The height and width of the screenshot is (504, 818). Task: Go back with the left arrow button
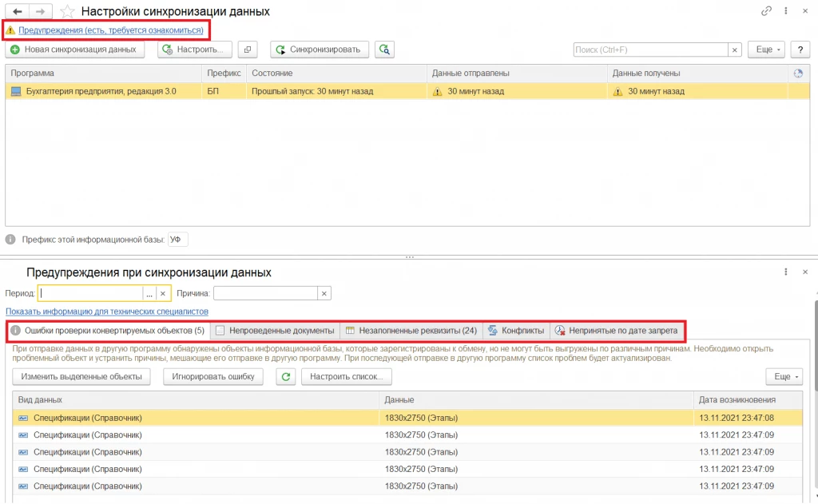(x=18, y=11)
